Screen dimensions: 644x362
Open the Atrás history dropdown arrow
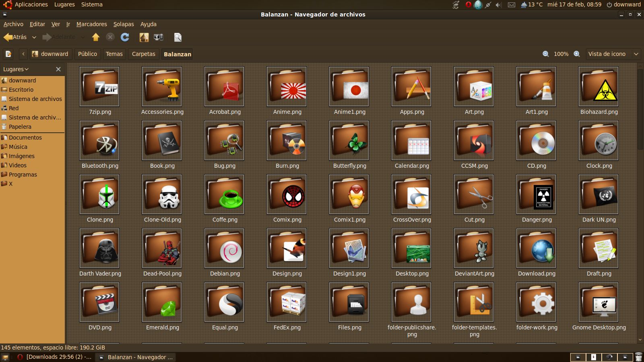tap(34, 37)
